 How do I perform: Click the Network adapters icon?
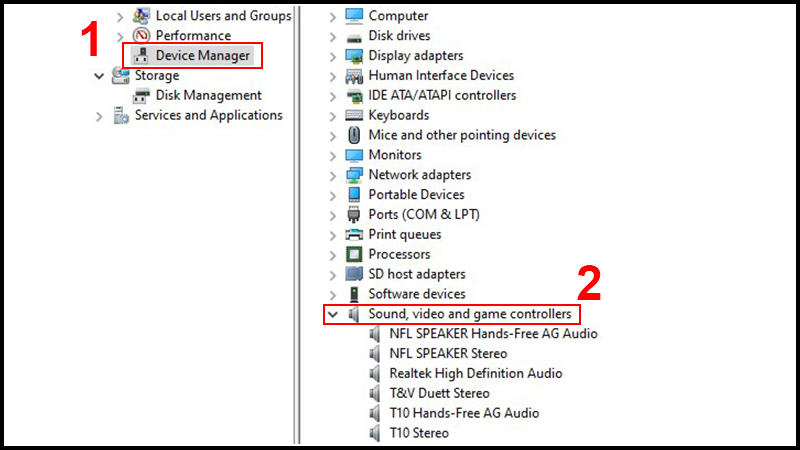point(354,175)
